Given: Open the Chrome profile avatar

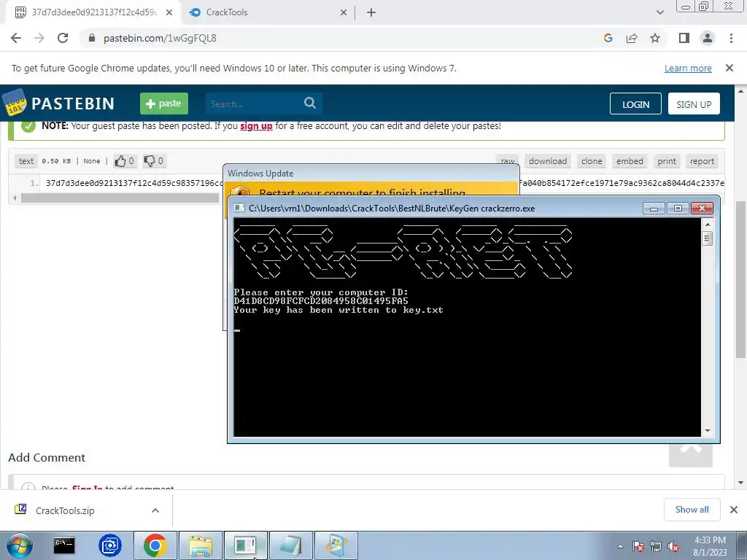Looking at the screenshot, I should tap(708, 38).
